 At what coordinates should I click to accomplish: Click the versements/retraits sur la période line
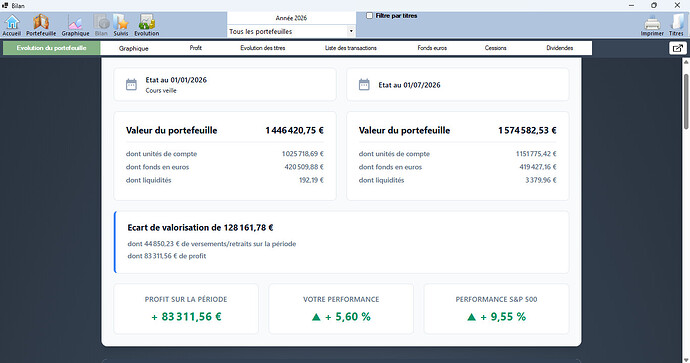pos(212,244)
